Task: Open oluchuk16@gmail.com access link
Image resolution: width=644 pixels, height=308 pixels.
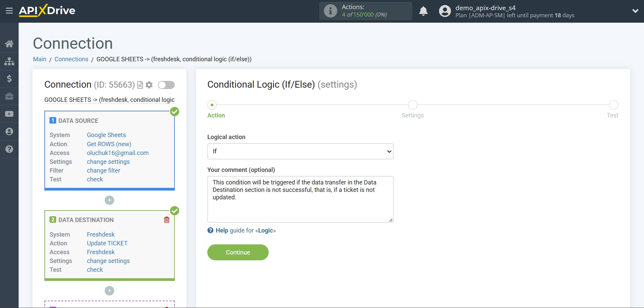Action: coord(118,153)
